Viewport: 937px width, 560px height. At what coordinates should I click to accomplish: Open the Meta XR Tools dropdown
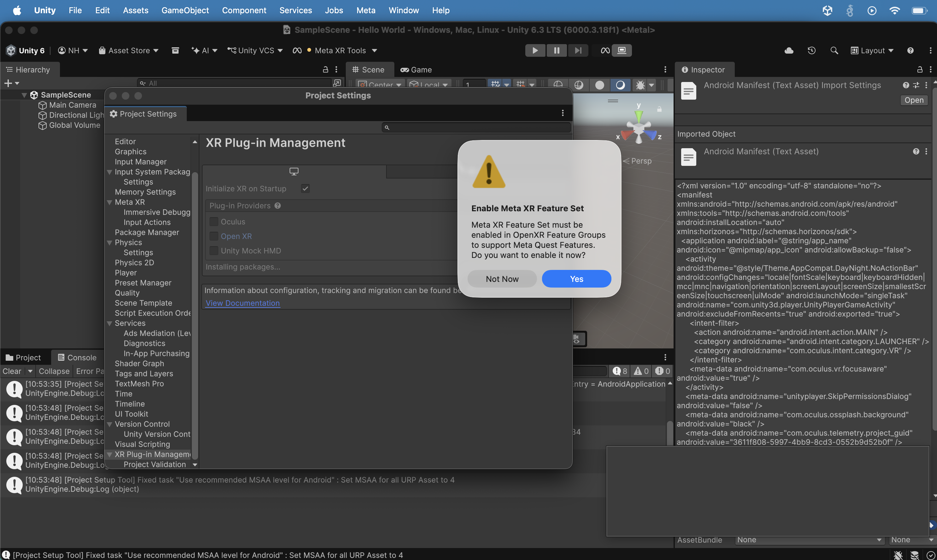click(345, 50)
